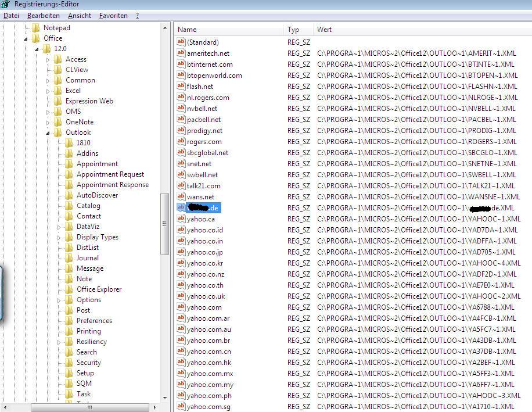The height and width of the screenshot is (412, 532).
Task: Click the 1810 folder icon
Action: click(x=69, y=143)
